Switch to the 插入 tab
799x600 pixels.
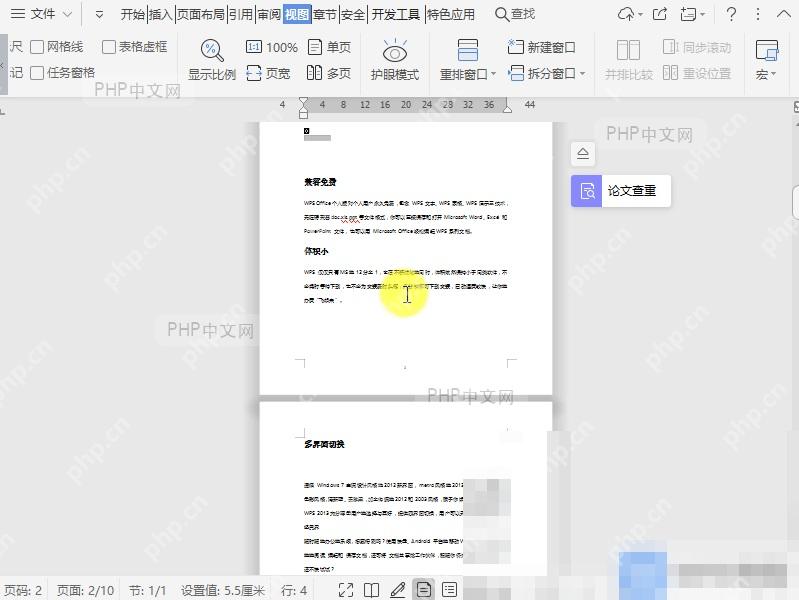click(161, 14)
